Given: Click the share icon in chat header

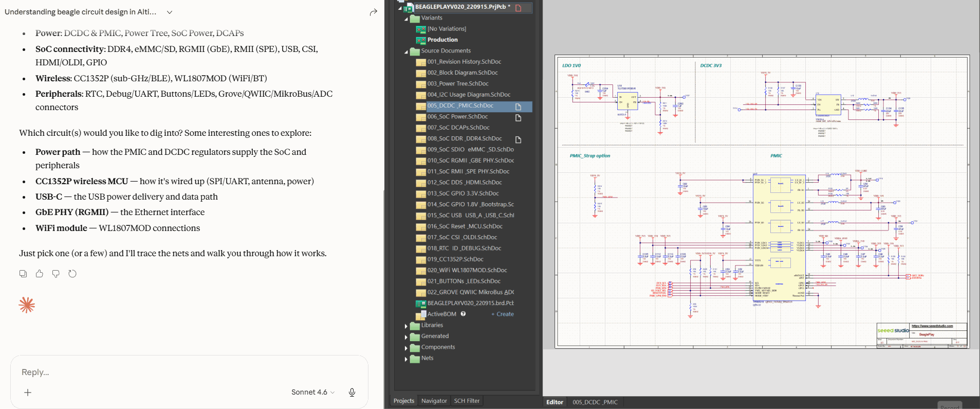Looking at the screenshot, I should point(374,12).
